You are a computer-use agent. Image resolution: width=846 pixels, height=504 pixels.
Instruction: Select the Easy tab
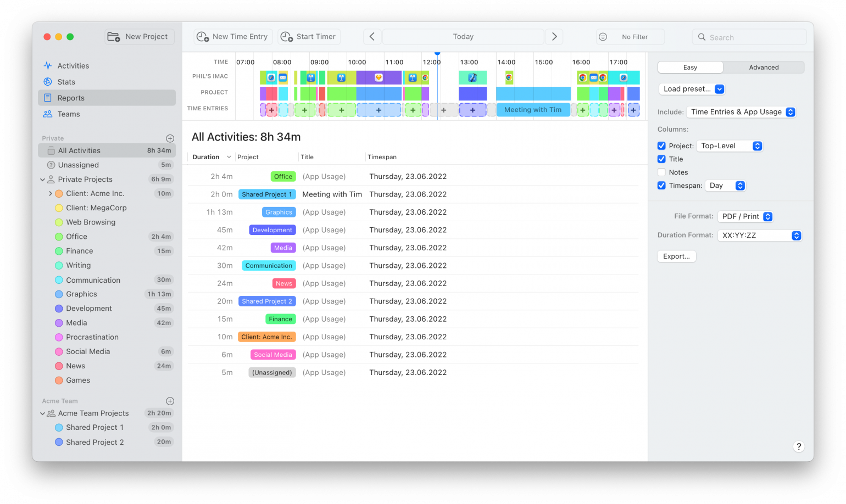tap(690, 67)
